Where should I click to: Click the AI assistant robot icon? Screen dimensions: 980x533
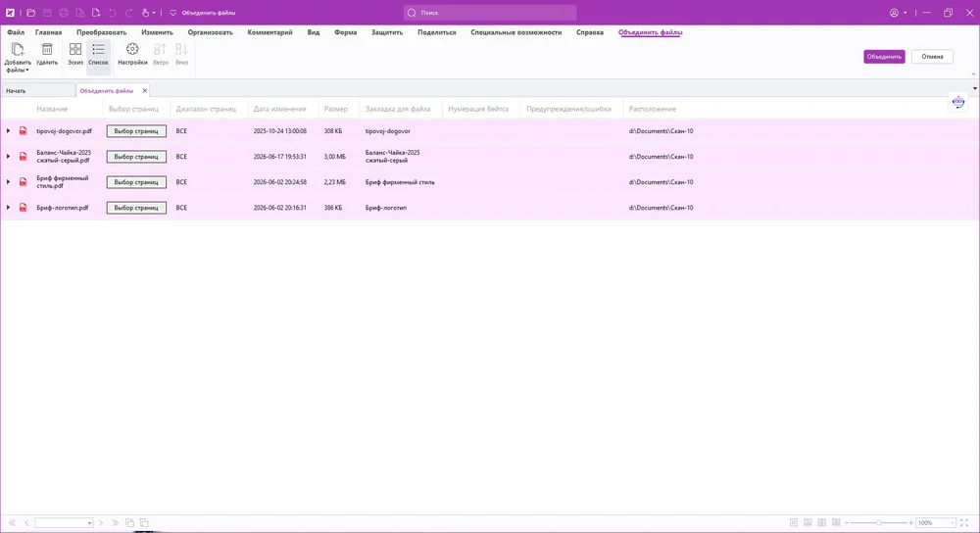[x=958, y=103]
